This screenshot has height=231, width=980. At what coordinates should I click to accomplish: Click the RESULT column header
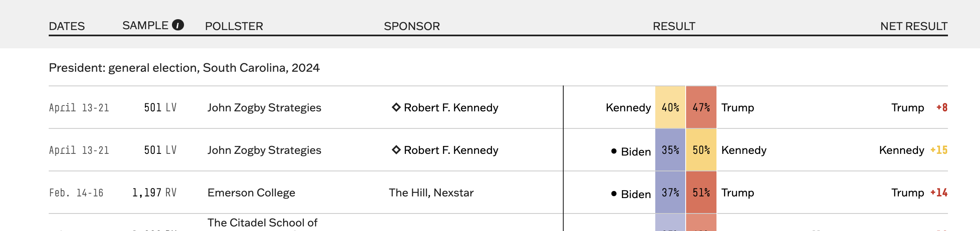click(674, 26)
